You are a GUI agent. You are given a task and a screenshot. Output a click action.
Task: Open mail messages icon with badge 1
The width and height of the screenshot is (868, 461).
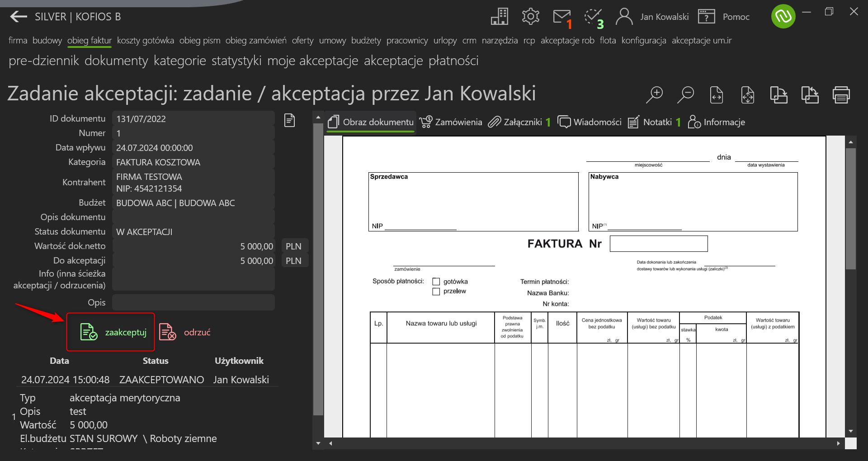pyautogui.click(x=562, y=18)
